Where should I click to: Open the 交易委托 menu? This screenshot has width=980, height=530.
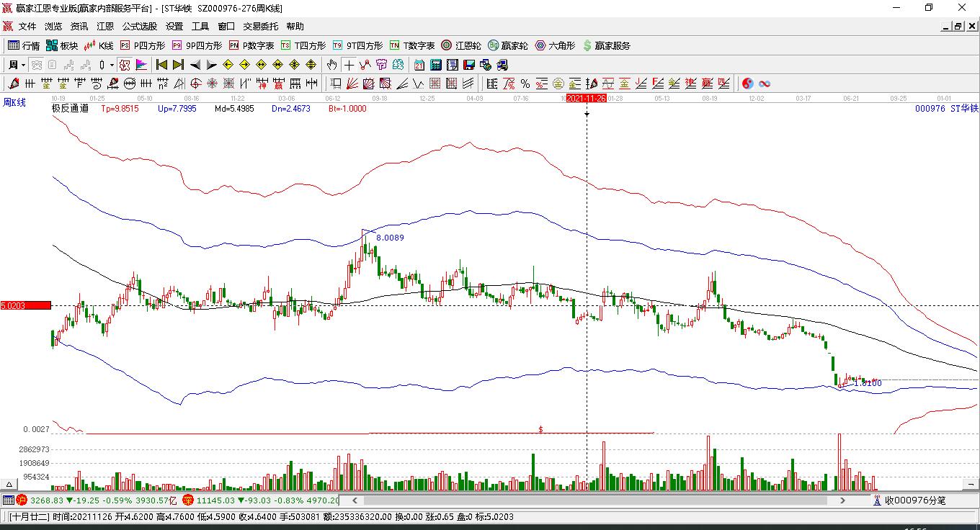(260, 27)
